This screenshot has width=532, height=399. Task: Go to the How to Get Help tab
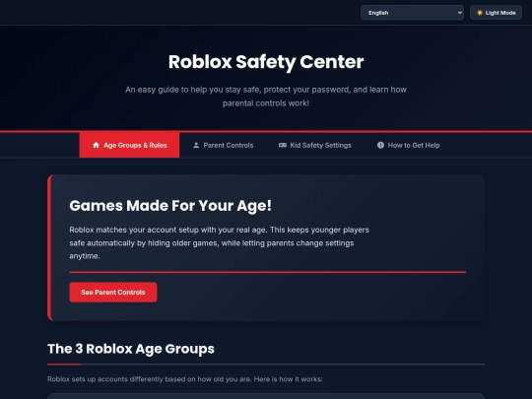tap(409, 145)
